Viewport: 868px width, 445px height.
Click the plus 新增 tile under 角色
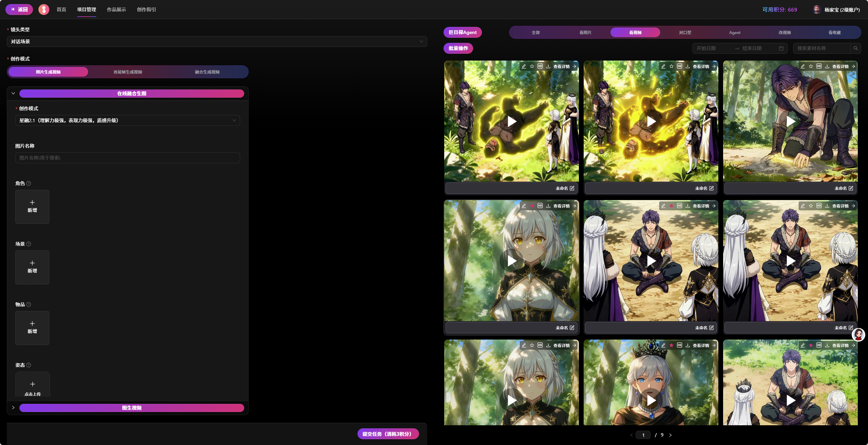pos(32,207)
